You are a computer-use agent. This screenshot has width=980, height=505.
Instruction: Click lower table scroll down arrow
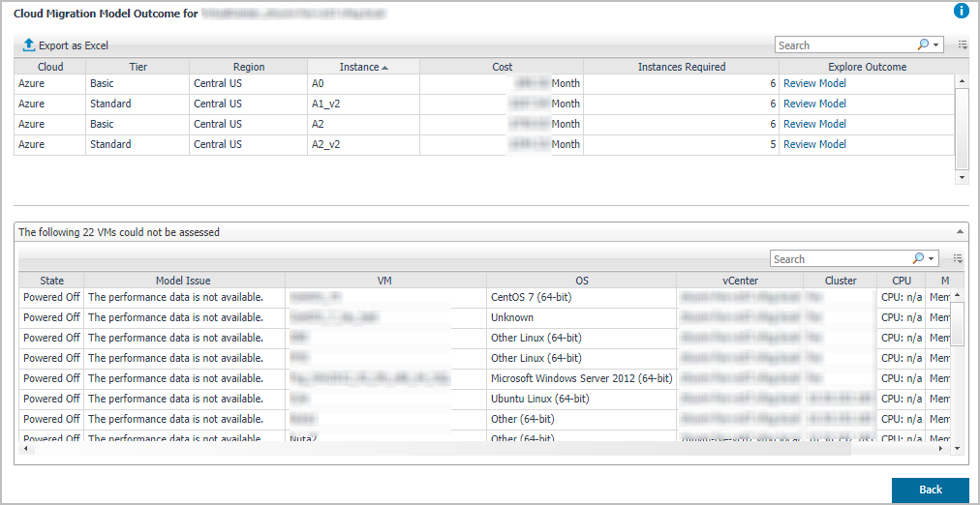click(958, 448)
